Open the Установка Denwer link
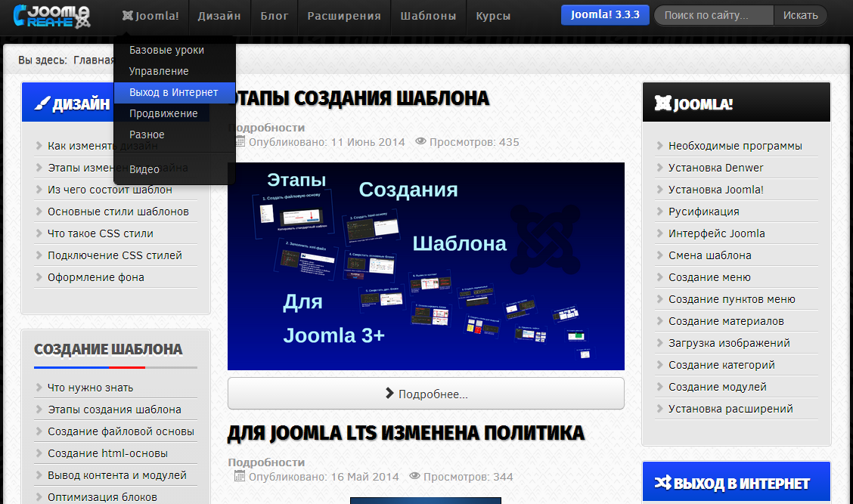 (715, 168)
